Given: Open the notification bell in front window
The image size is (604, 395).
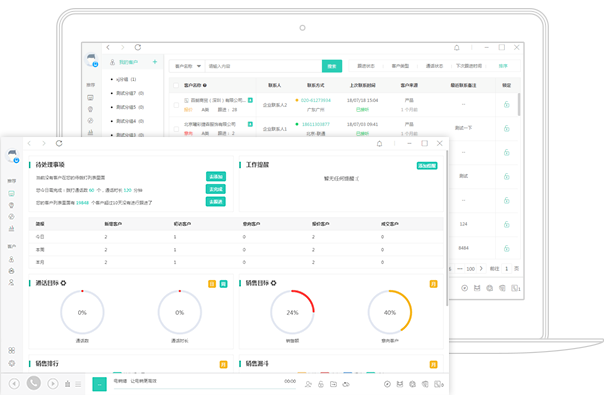Looking at the screenshot, I should [x=379, y=144].
